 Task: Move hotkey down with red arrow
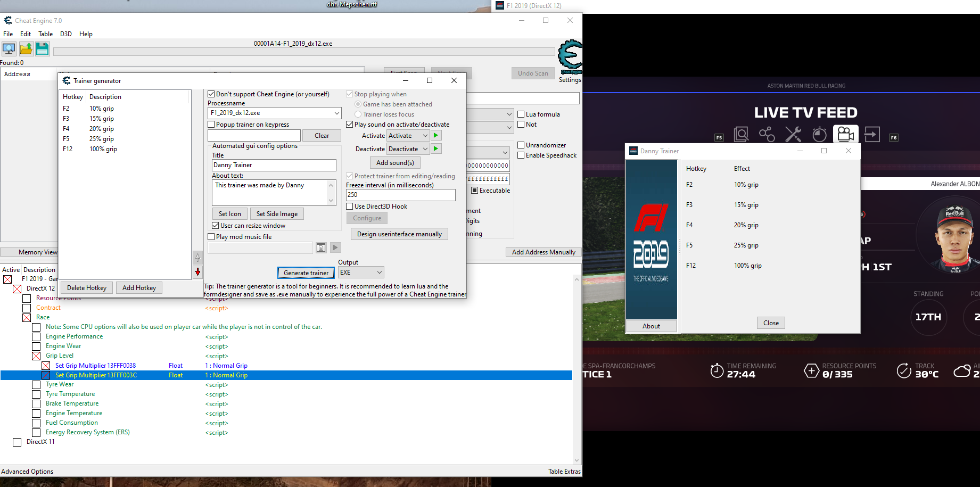pos(197,272)
